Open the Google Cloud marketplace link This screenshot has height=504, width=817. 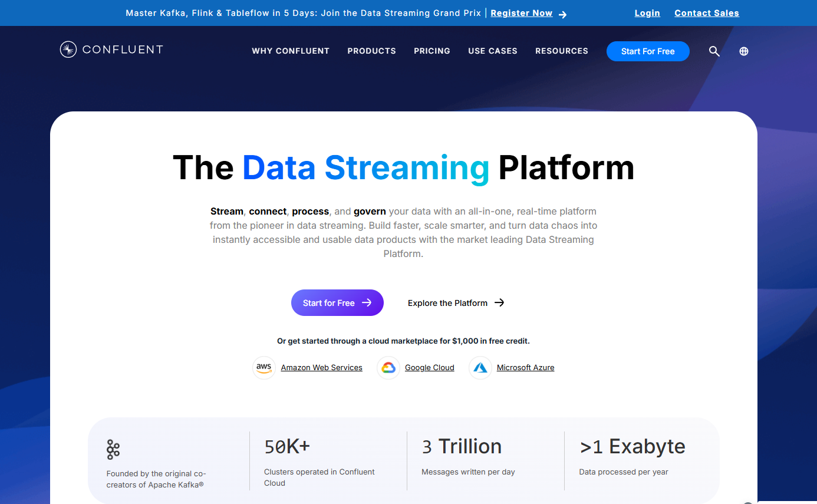[x=430, y=367]
